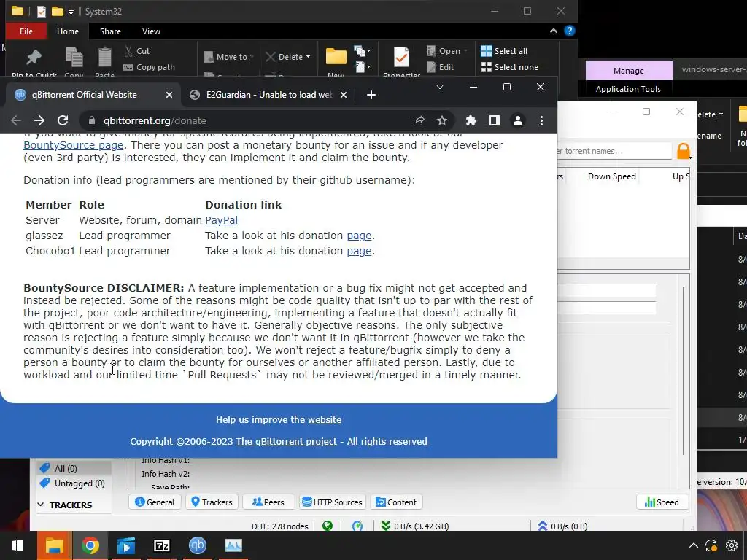Collapse the Explorer ribbon chevron

pyautogui.click(x=553, y=31)
